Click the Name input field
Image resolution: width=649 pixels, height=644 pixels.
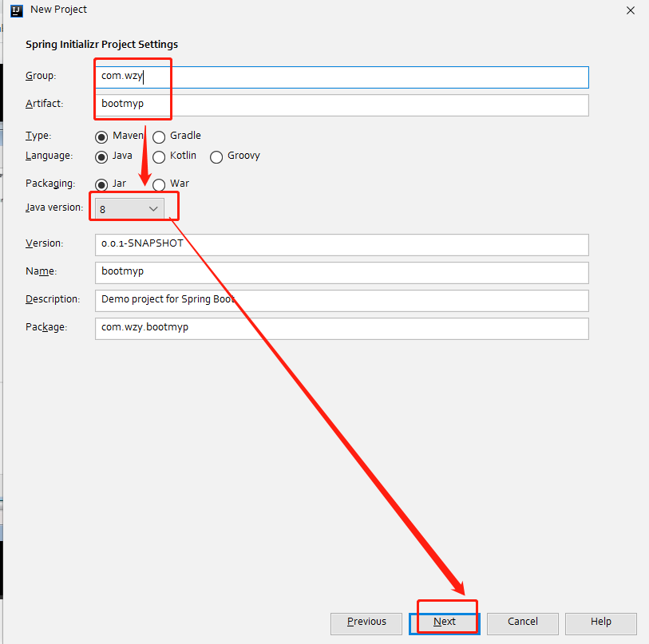tap(342, 273)
